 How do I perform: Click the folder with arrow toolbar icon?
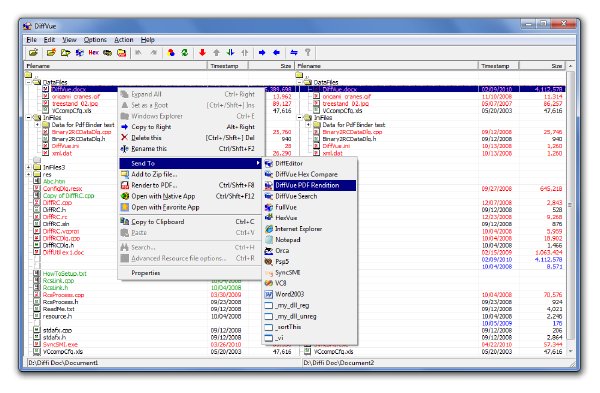coord(65,52)
